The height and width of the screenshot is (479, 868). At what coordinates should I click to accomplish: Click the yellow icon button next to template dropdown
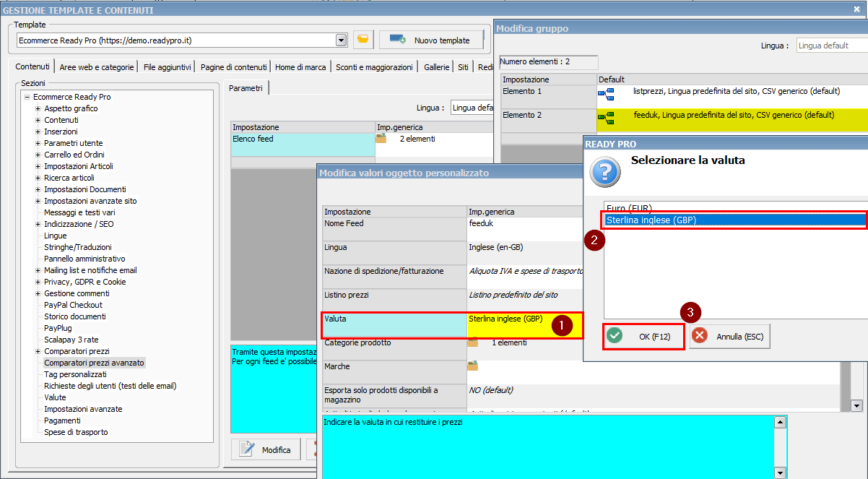point(363,40)
